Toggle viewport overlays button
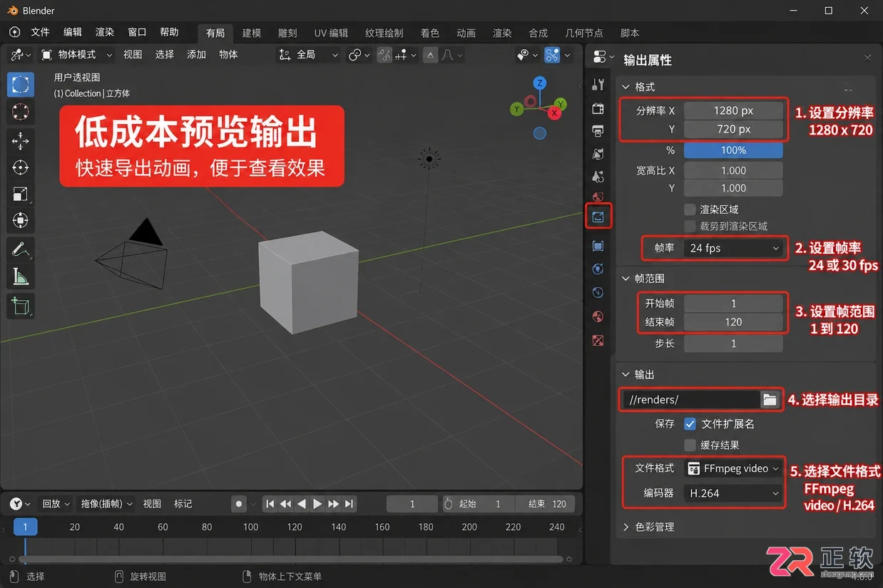Image resolution: width=883 pixels, height=588 pixels. point(553,55)
